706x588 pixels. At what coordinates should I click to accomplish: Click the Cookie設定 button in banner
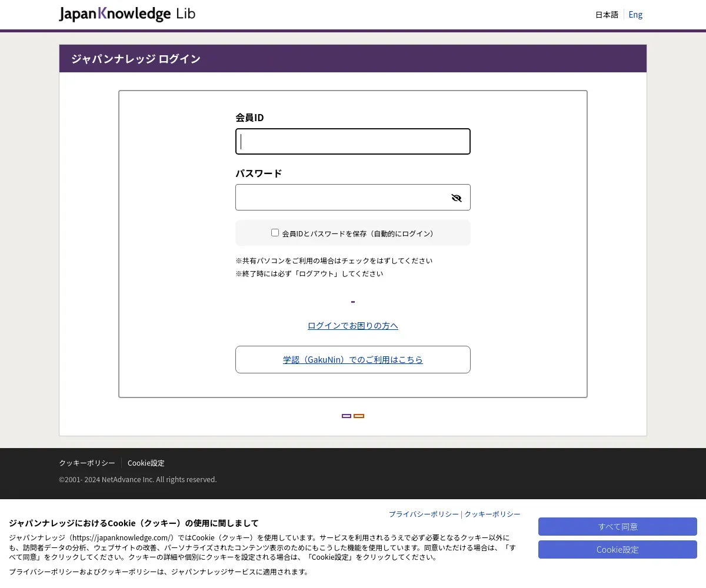618,550
